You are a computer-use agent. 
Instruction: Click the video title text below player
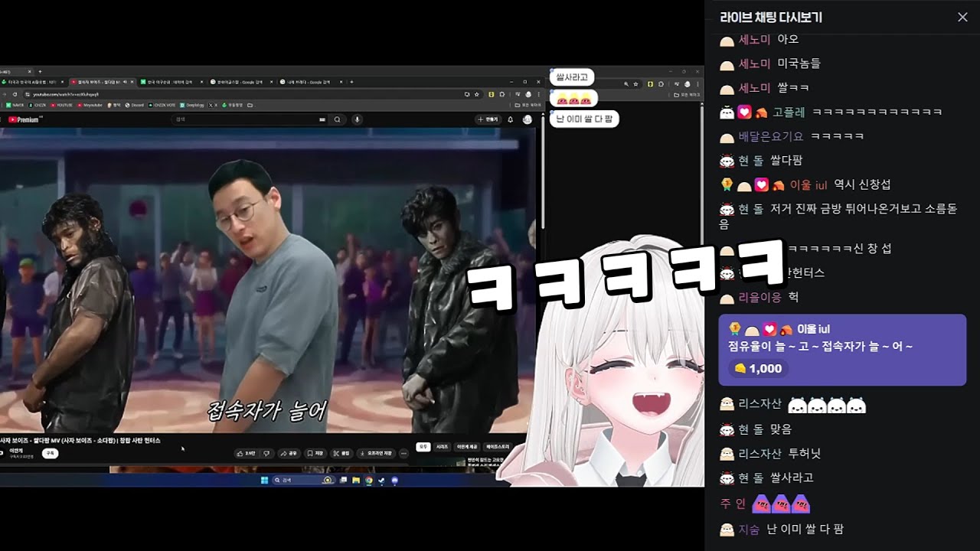click(80, 440)
